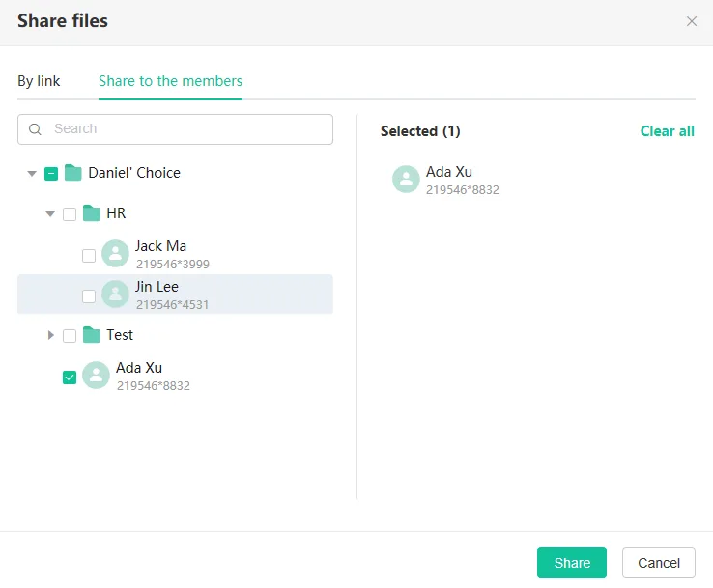This screenshot has width=713, height=588.
Task: Switch to the By link tab
Action: pos(39,81)
